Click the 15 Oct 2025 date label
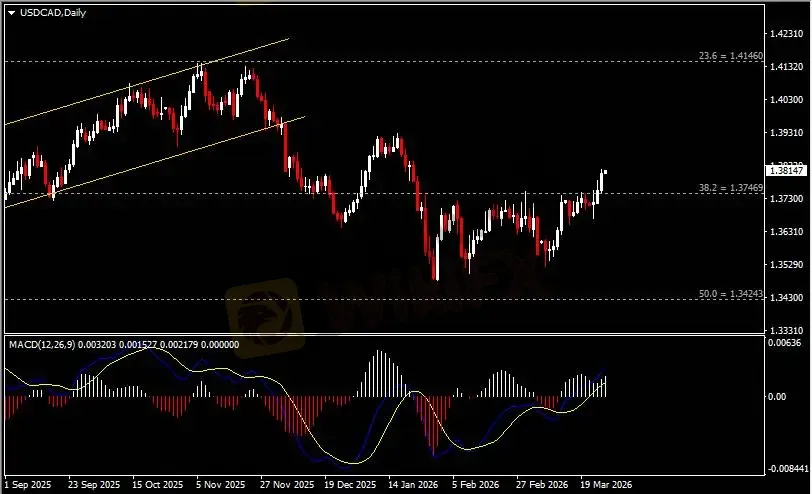 point(157,485)
